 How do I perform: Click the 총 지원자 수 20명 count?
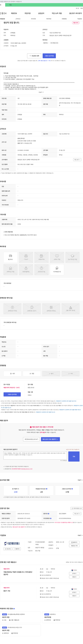15,492
